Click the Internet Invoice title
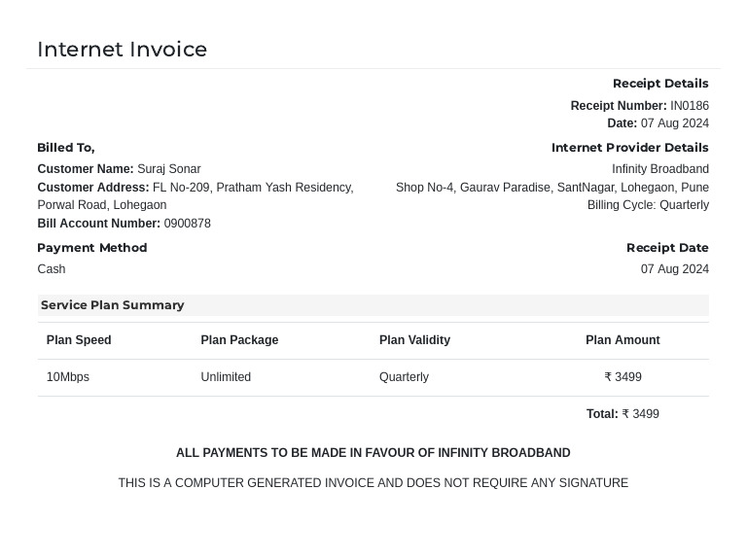The height and width of the screenshot is (560, 747). coord(122,50)
